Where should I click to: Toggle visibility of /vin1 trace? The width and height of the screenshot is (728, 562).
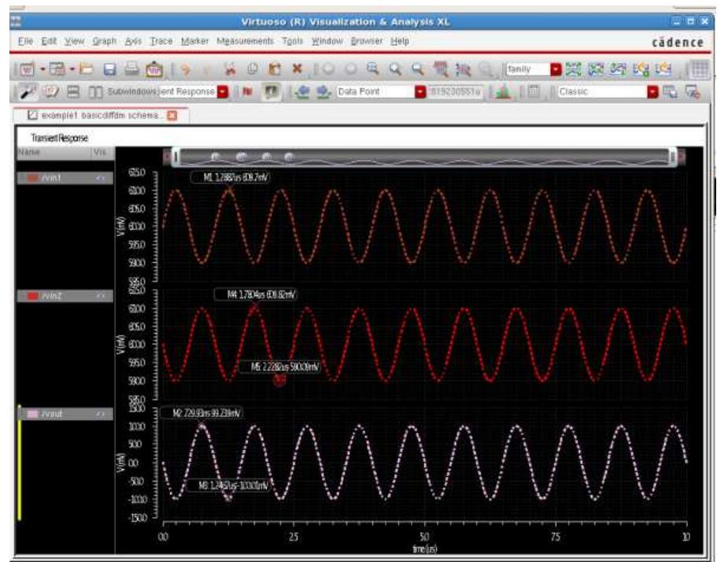(x=100, y=178)
